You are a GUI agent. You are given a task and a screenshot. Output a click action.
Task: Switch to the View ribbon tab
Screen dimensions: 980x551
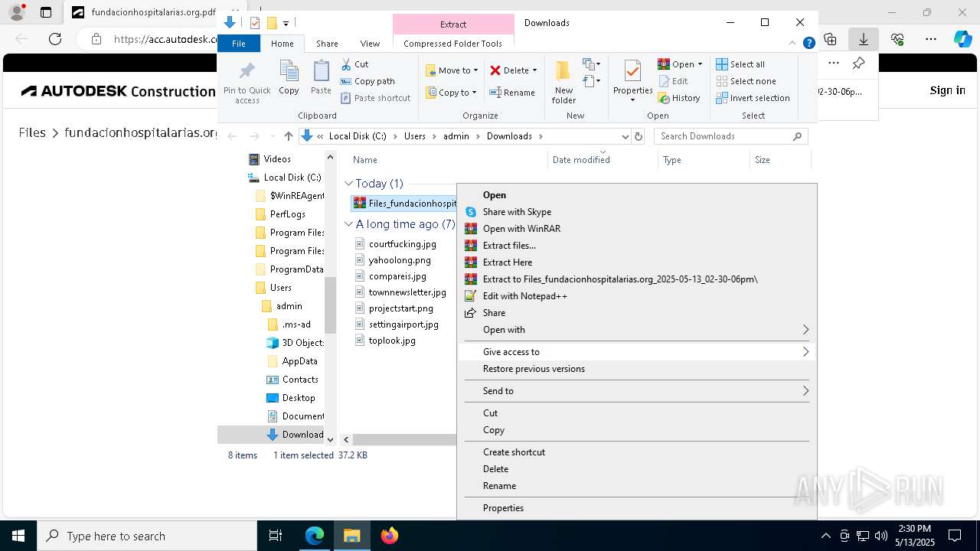point(370,44)
